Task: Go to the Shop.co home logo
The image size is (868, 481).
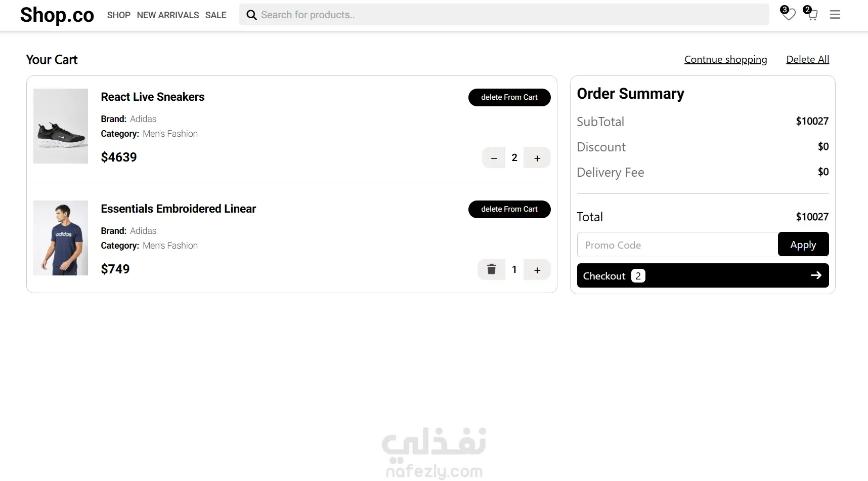Action: (x=57, y=15)
